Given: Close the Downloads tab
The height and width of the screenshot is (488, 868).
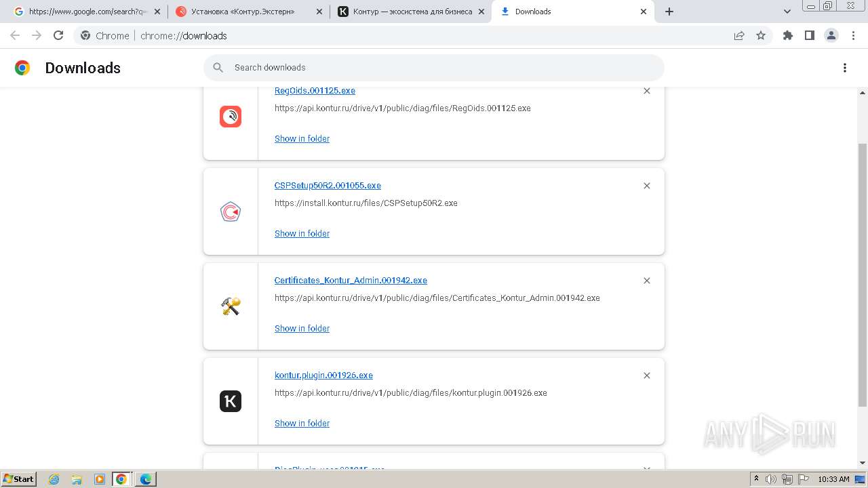Looking at the screenshot, I should [x=644, y=12].
